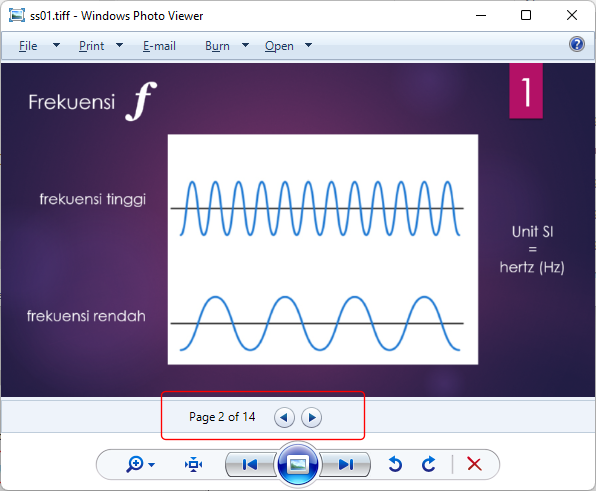This screenshot has height=491, width=596.
Task: Click the Burn menu label
Action: coord(217,46)
